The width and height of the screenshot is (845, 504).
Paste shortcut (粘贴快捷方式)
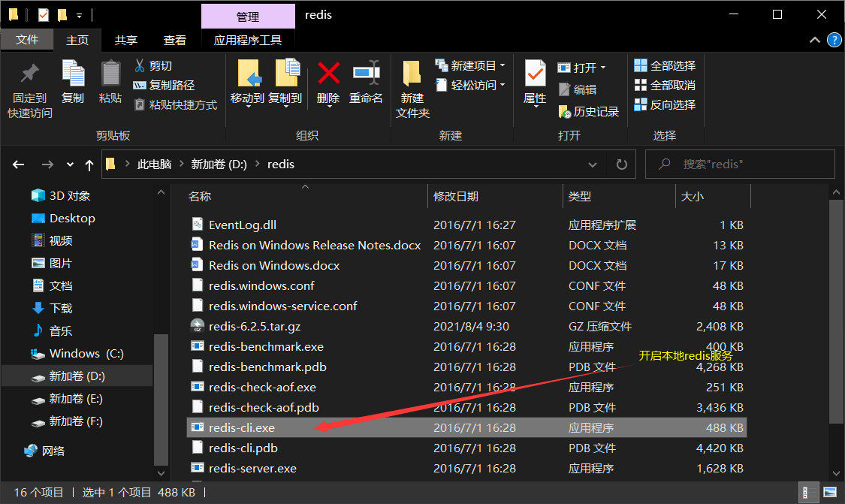(x=175, y=104)
